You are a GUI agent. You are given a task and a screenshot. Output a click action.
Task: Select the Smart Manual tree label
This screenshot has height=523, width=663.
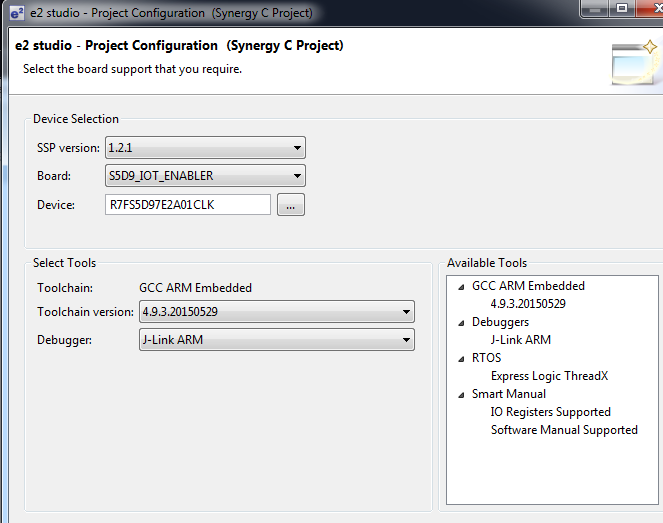click(509, 394)
